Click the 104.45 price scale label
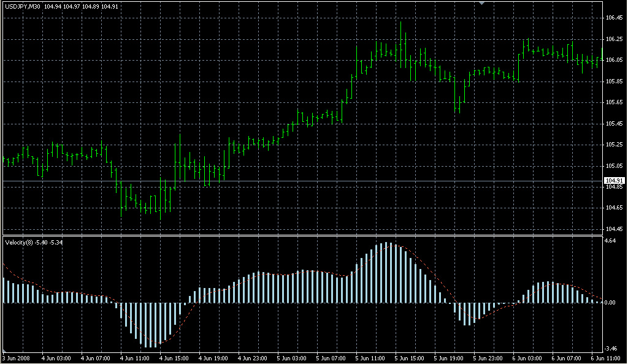Image resolution: width=628 pixels, height=364 pixels. 614,229
